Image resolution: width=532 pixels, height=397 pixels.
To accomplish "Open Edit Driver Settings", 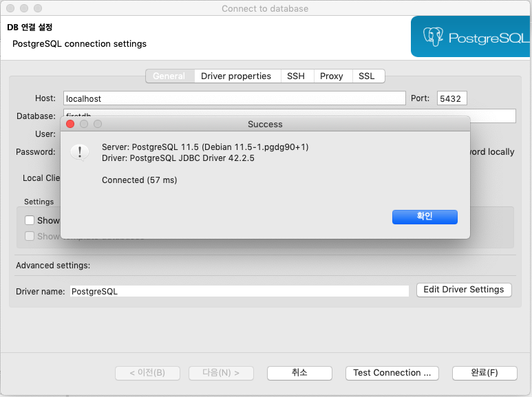I will tap(464, 290).
